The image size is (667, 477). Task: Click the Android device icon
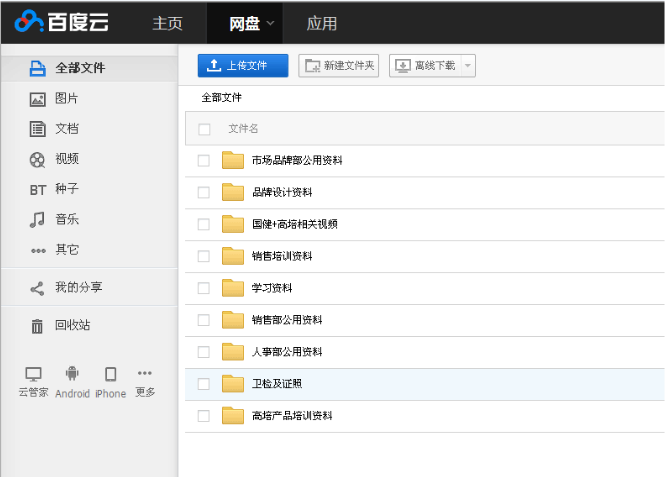[x=72, y=374]
